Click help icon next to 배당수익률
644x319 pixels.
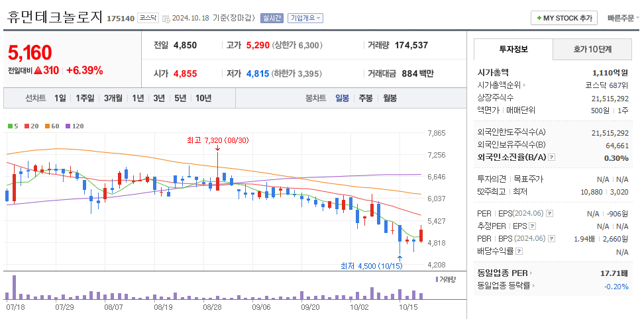click(x=519, y=251)
